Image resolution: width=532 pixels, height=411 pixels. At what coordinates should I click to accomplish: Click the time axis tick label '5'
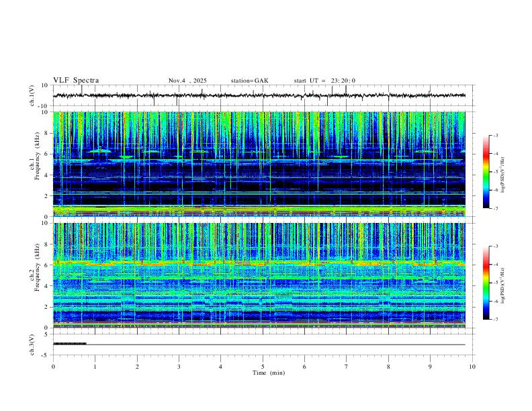pyautogui.click(x=263, y=367)
